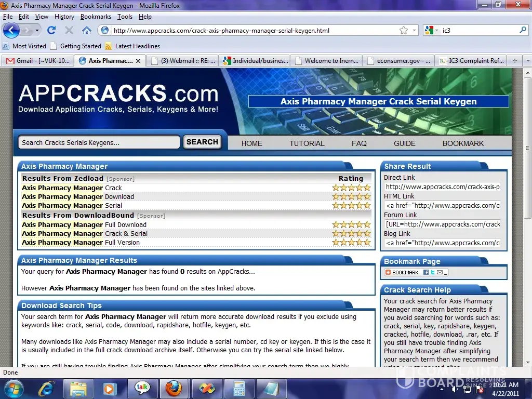Image resolution: width=532 pixels, height=399 pixels.
Task: Open Google Talk from the taskbar
Action: [142, 388]
